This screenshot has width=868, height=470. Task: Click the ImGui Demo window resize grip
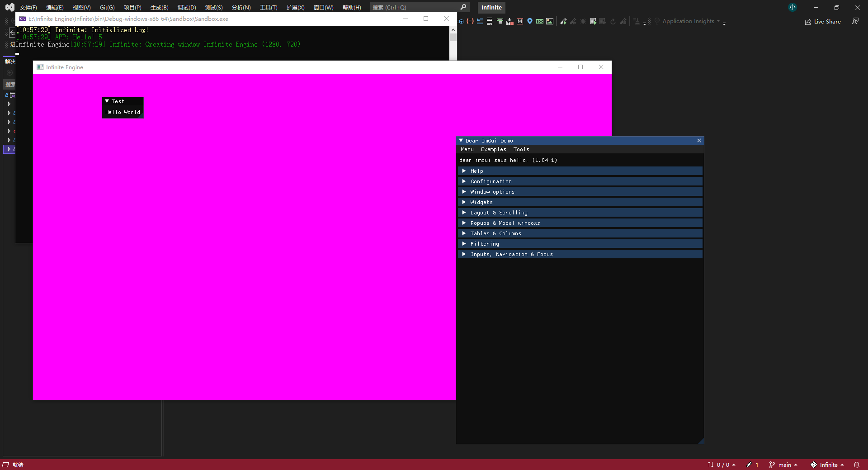coord(701,441)
